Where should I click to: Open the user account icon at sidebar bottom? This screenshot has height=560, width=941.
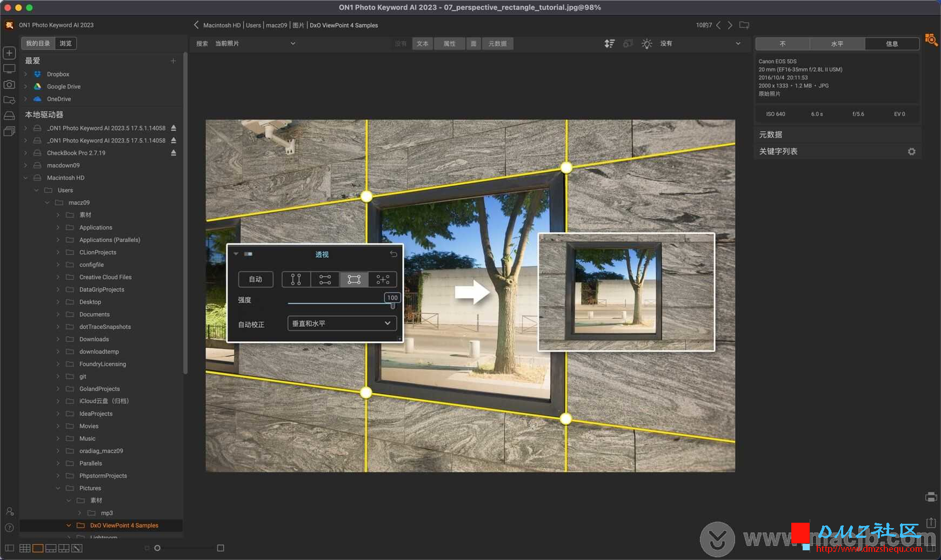point(9,511)
